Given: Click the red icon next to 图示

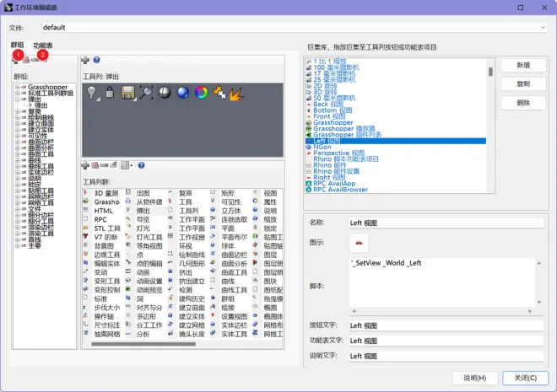Looking at the screenshot, I should pyautogui.click(x=359, y=243).
